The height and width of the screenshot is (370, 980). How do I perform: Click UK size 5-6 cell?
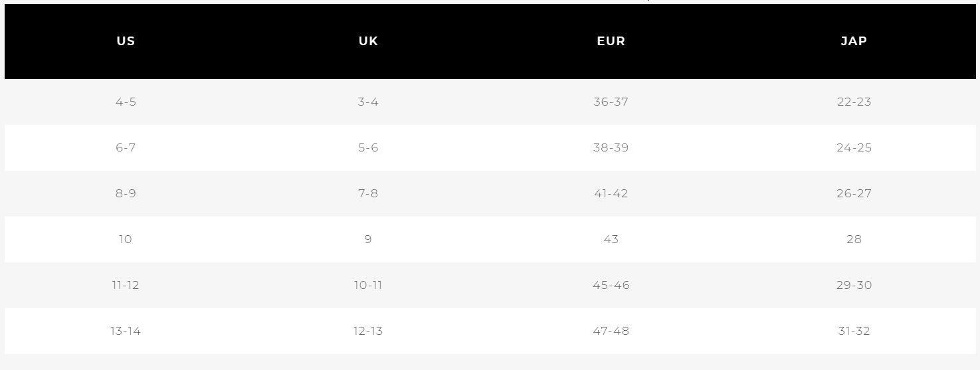coord(368,148)
